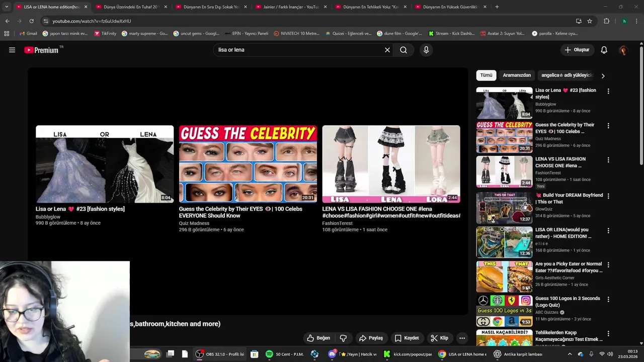Play Guess the Celebrity end-screen thumbnail

click(248, 164)
